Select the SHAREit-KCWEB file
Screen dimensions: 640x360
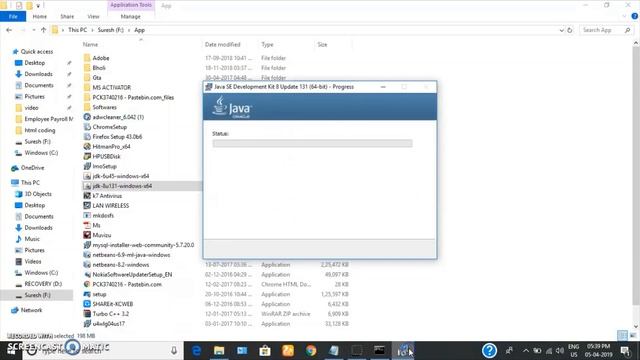tap(113, 304)
